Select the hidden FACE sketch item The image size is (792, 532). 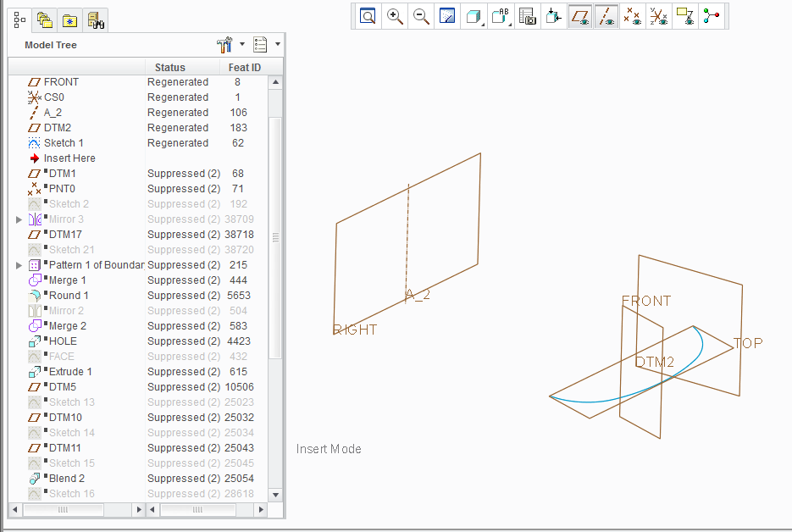click(61, 356)
